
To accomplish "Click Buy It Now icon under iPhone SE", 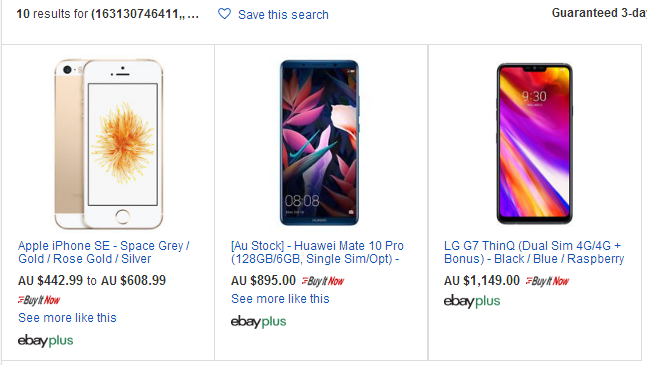I will tap(39, 300).
